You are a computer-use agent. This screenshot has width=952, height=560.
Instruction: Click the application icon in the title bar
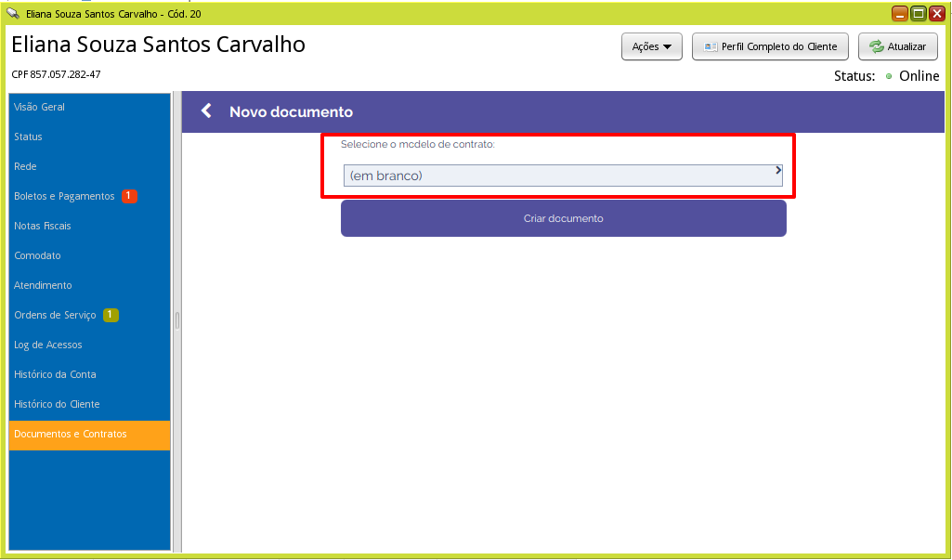coord(11,13)
